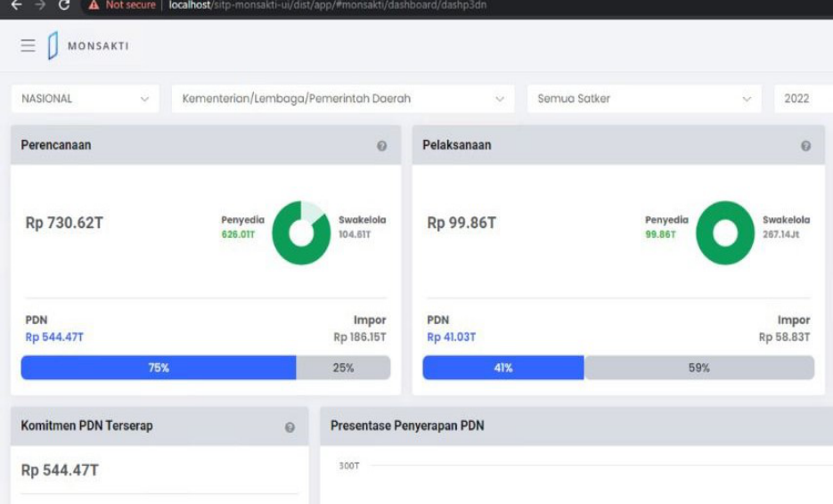Image resolution: width=833 pixels, height=504 pixels.
Task: Click the PDN value Rp 544.47T link
Action: [x=54, y=337]
